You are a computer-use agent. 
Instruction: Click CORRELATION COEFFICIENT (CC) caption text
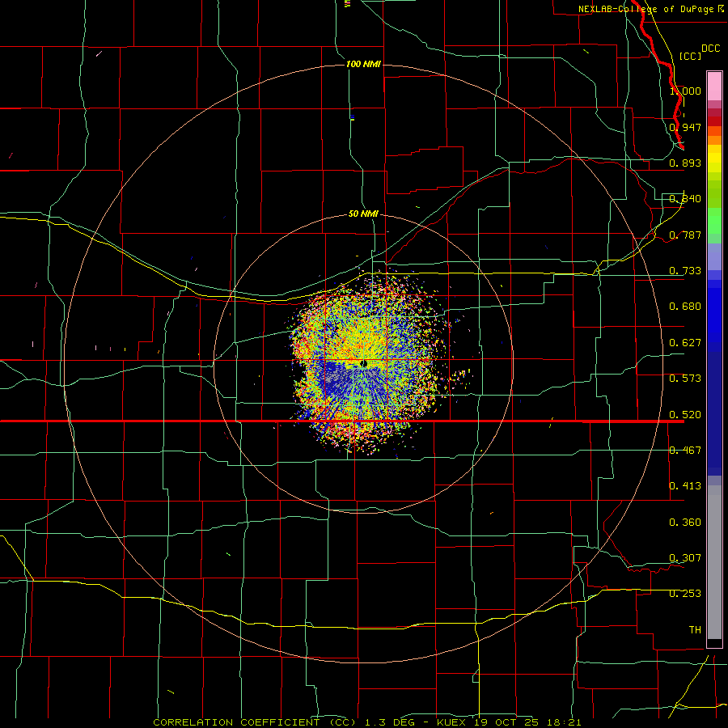[255, 722]
